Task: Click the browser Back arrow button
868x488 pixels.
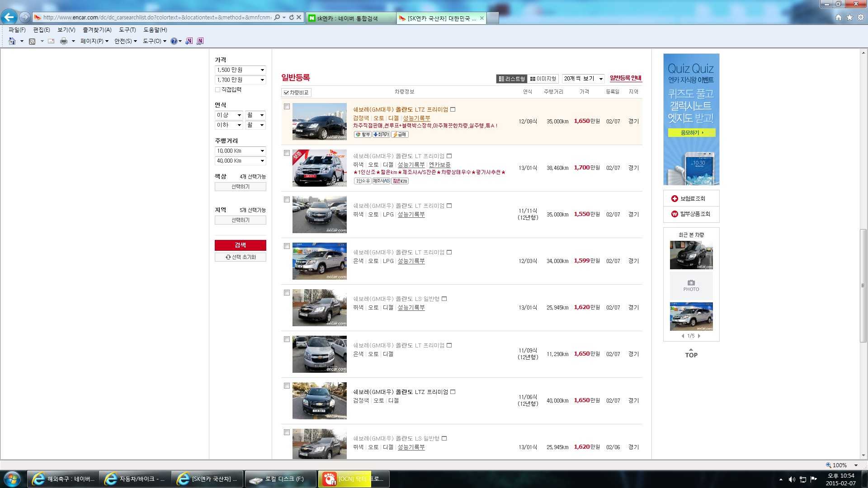Action: coord(9,17)
